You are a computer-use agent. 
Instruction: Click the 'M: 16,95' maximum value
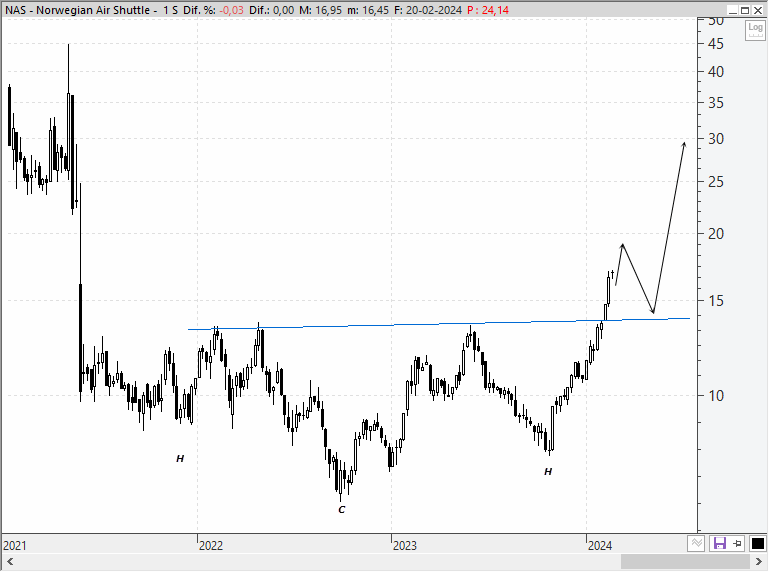(x=321, y=10)
